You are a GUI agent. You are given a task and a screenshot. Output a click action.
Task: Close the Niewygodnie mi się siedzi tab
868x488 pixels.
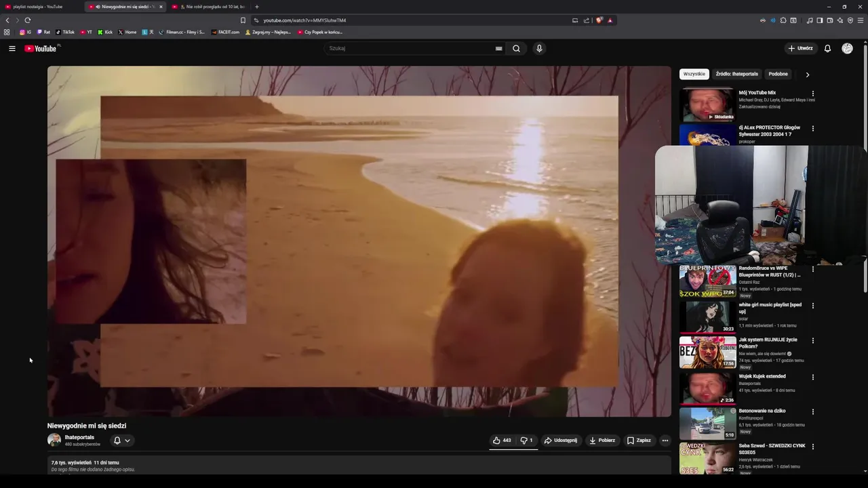click(161, 7)
